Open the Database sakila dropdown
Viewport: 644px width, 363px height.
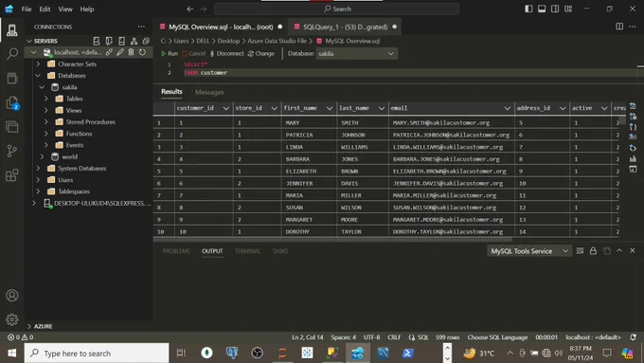pos(356,53)
